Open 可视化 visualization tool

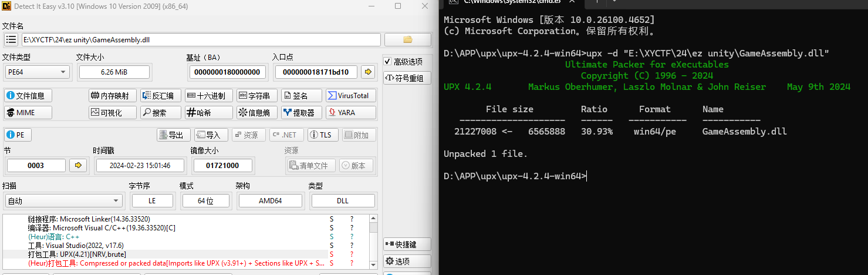point(113,112)
